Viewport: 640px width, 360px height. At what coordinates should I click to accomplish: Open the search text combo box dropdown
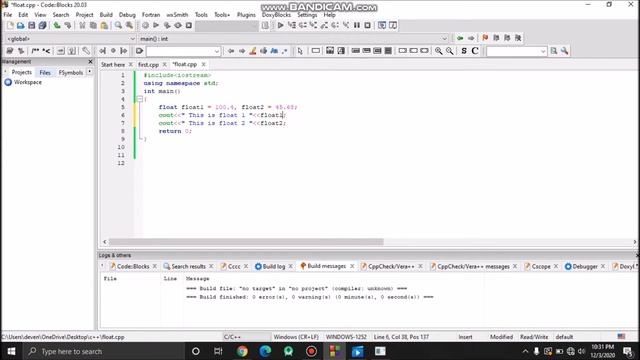[x=216, y=51]
